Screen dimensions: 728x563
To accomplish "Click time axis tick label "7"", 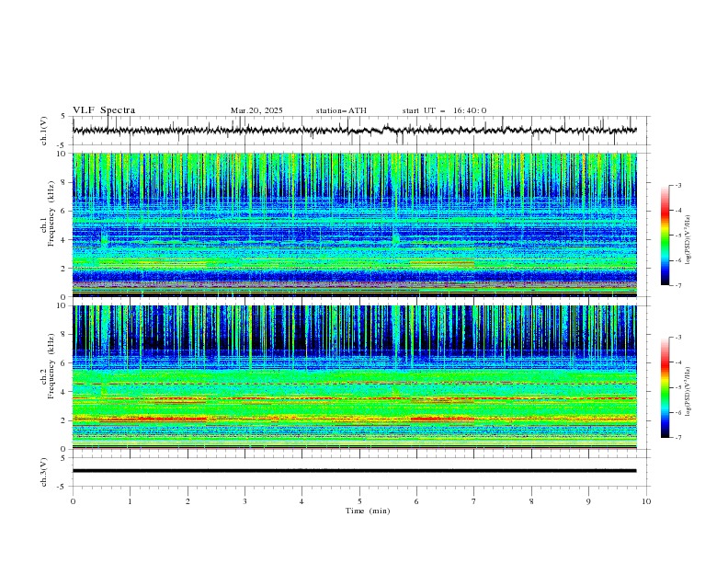I will 474,501.
